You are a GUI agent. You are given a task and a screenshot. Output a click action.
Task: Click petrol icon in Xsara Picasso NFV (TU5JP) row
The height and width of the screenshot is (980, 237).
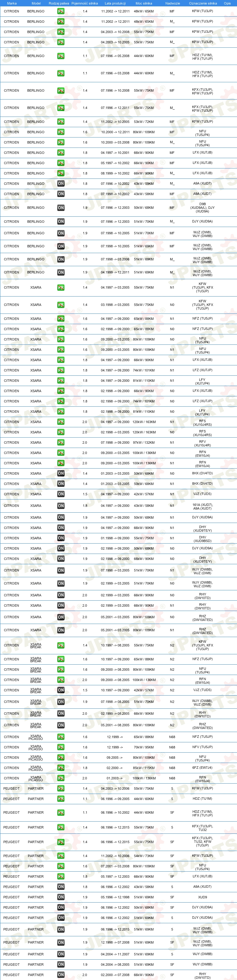[x=61, y=747]
